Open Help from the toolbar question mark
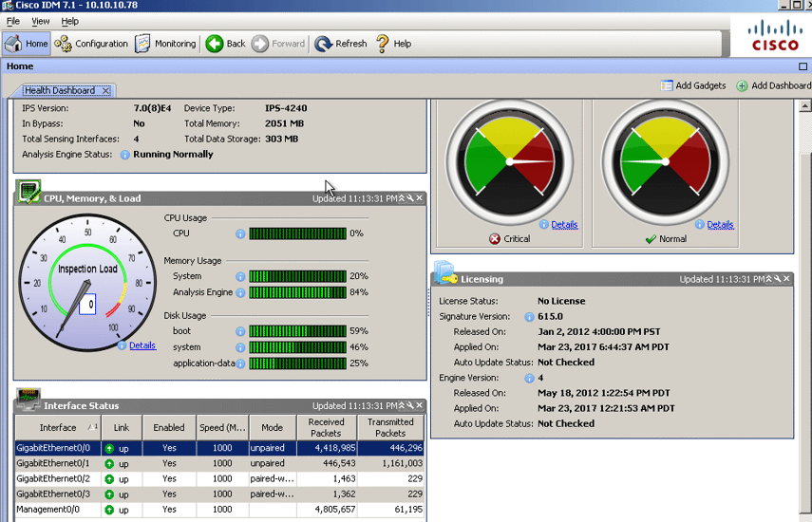 point(393,44)
